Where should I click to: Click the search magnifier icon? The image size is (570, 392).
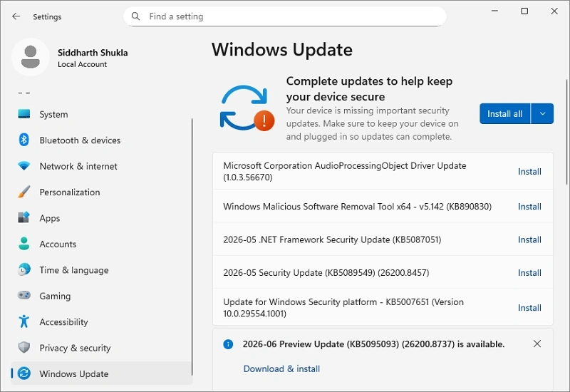point(135,16)
